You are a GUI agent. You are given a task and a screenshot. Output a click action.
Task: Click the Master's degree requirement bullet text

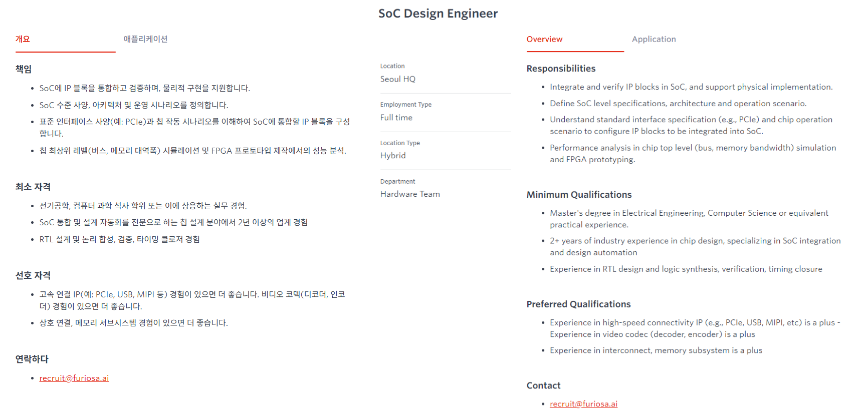click(x=689, y=213)
